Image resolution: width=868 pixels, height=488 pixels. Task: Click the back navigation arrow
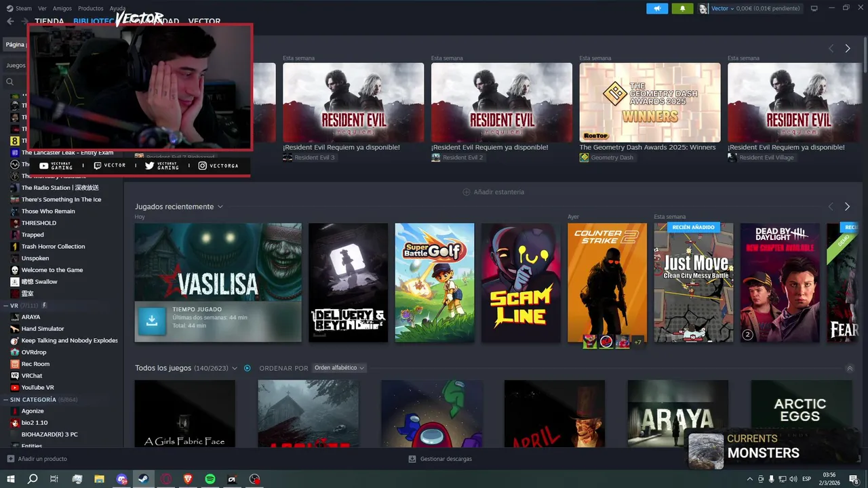click(x=10, y=21)
